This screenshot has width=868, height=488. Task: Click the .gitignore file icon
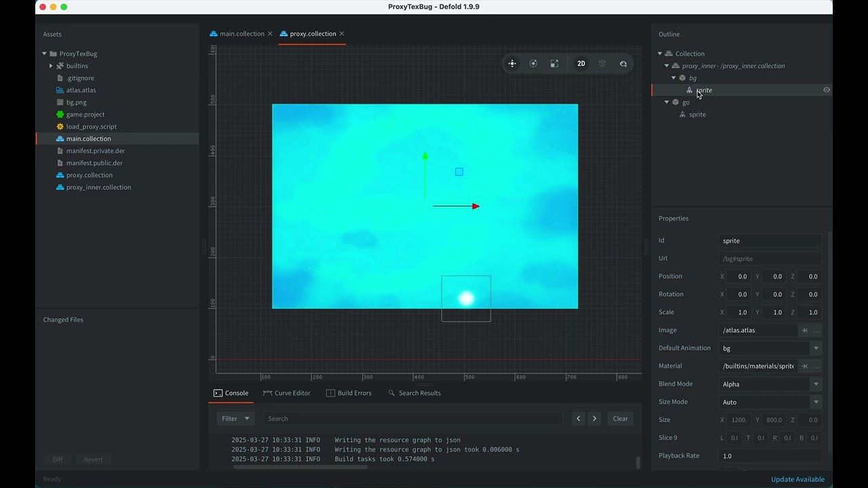point(60,78)
